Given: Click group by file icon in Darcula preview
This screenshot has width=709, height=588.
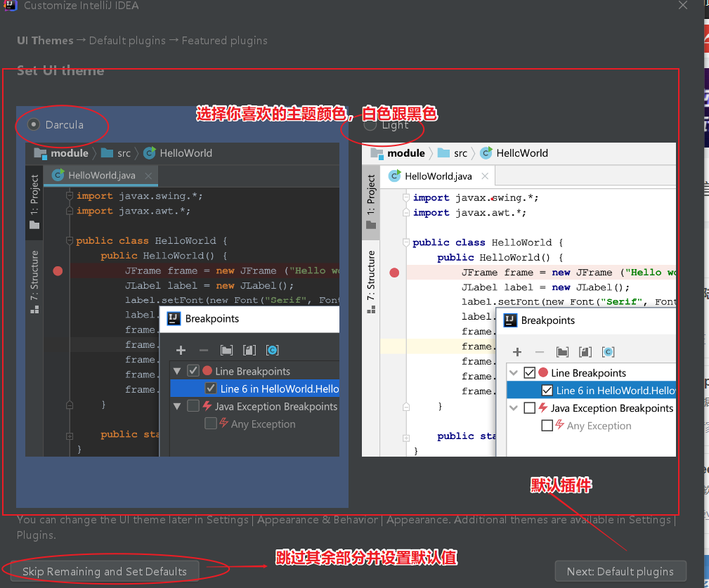Looking at the screenshot, I should coord(249,351).
